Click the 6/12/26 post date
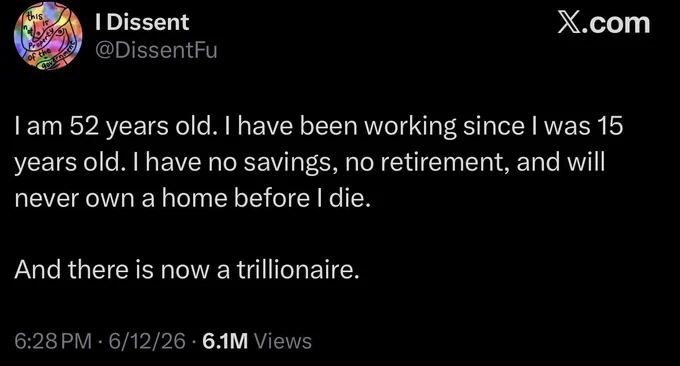This screenshot has width=680, height=366. [147, 341]
